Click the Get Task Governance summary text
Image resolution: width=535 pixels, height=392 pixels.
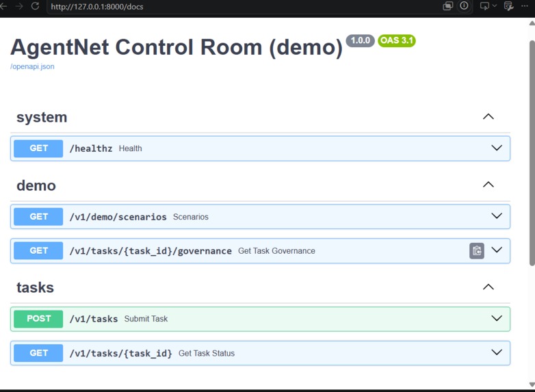(276, 251)
